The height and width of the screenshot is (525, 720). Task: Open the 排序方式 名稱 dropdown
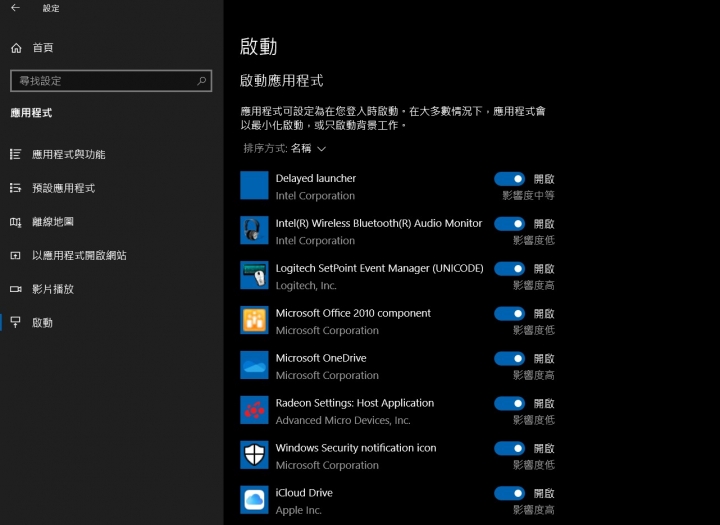pos(285,148)
